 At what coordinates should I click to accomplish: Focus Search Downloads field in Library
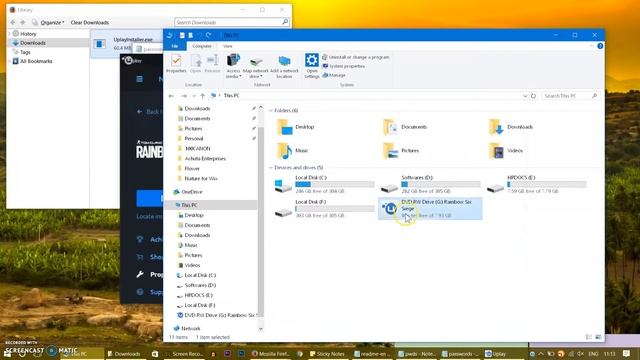tap(232, 22)
